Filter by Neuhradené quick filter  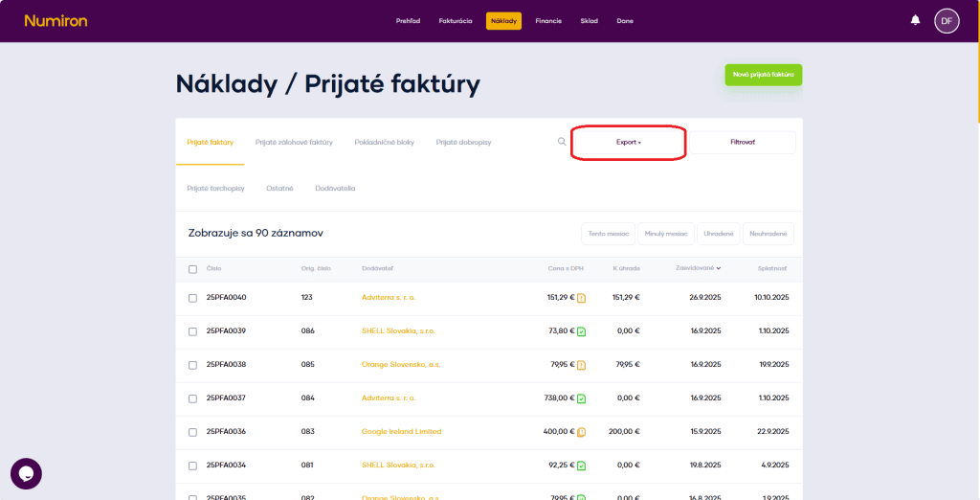(768, 234)
